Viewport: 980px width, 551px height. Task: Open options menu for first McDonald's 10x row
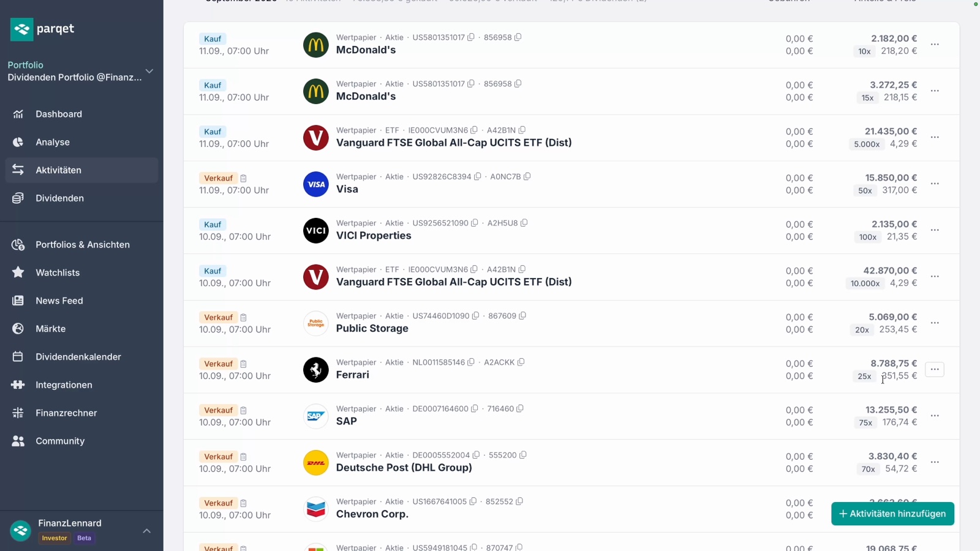click(935, 44)
